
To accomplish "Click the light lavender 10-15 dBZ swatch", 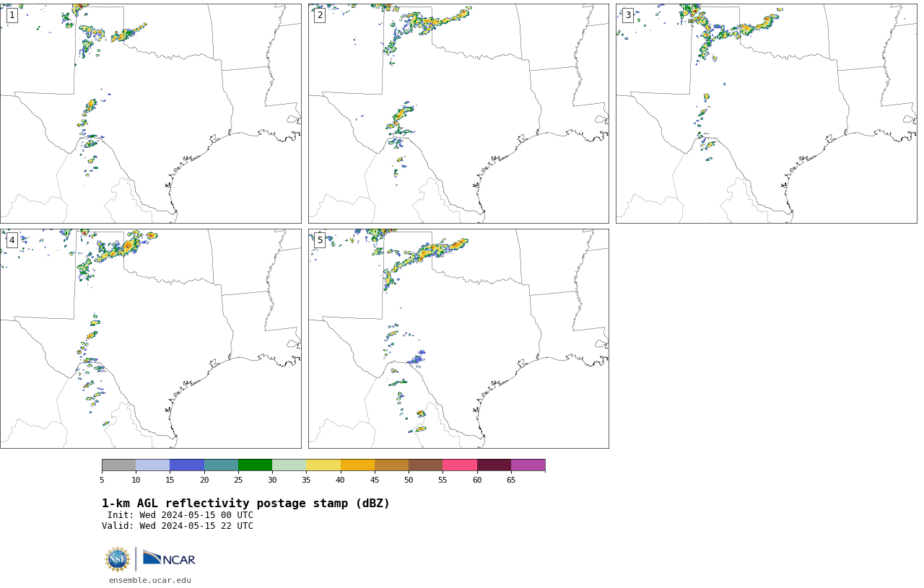I will 153,465.
